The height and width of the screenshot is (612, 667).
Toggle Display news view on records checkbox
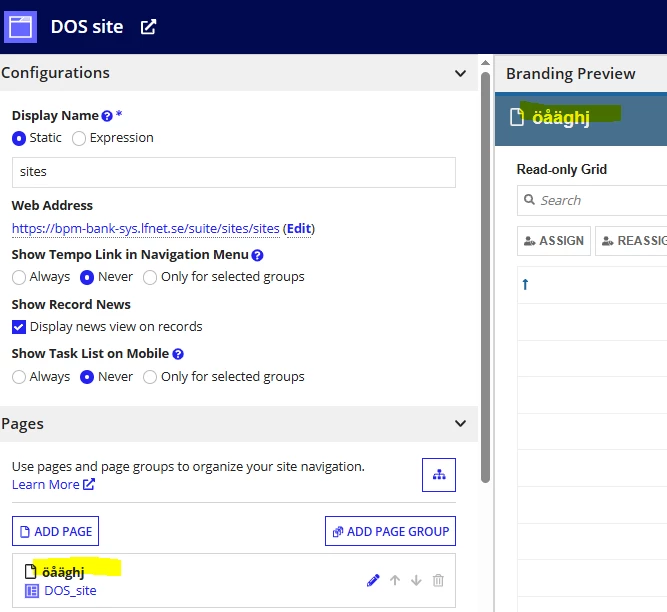tap(19, 327)
